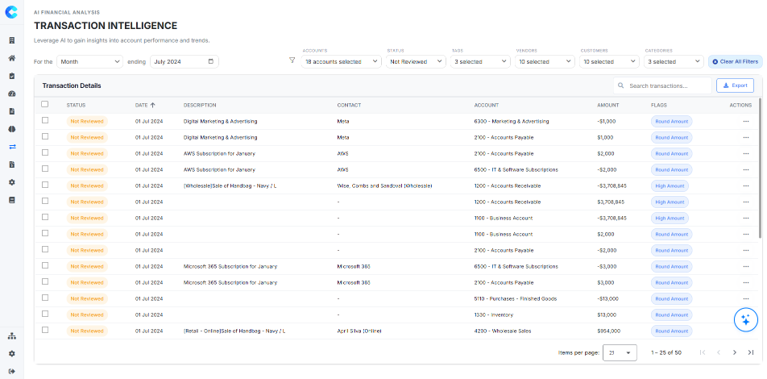Open the ledger book sidebar icon
This screenshot has height=379, width=767.
click(12, 200)
